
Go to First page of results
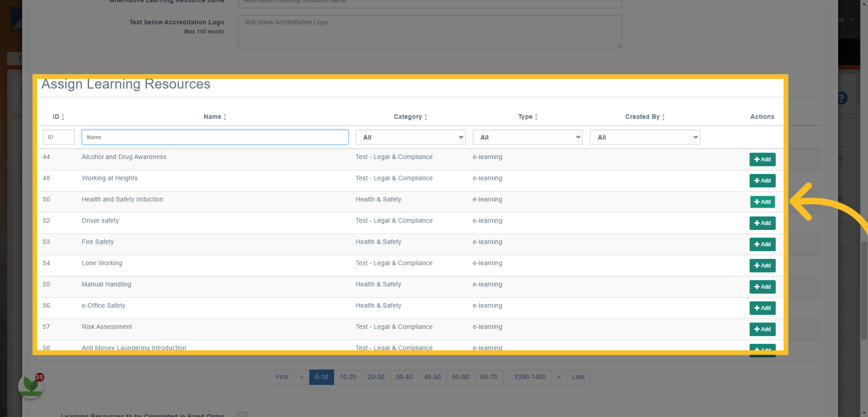pos(282,377)
